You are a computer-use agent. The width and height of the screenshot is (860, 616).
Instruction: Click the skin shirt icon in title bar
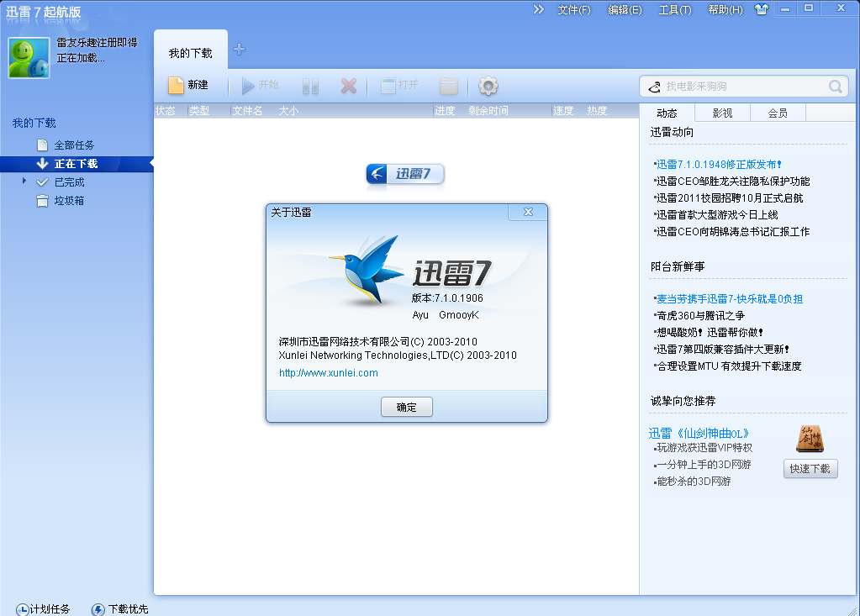click(762, 9)
